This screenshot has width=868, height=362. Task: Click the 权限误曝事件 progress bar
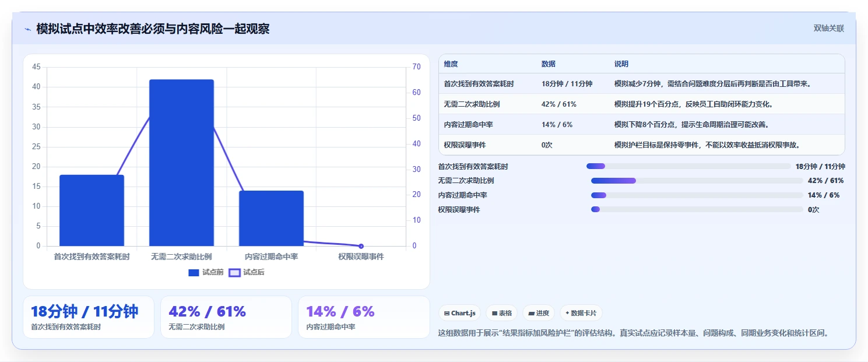697,209
